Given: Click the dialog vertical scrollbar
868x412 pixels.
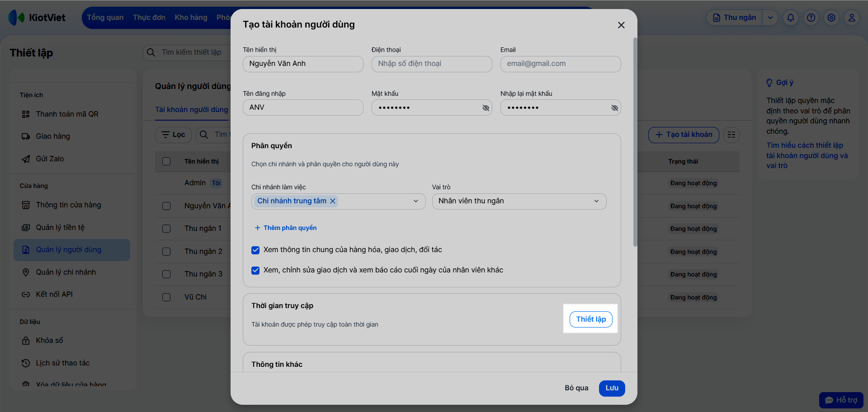Looking at the screenshot, I should pyautogui.click(x=635, y=142).
